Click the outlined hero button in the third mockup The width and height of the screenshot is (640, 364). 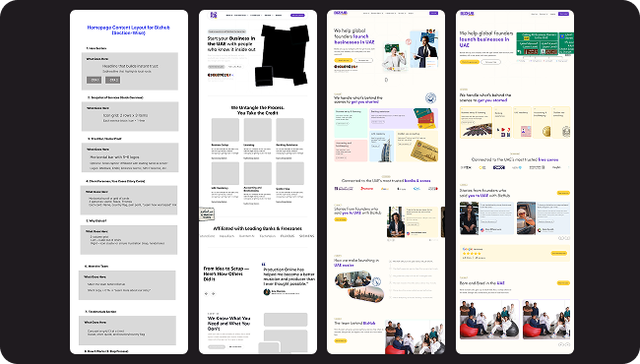[363, 60]
